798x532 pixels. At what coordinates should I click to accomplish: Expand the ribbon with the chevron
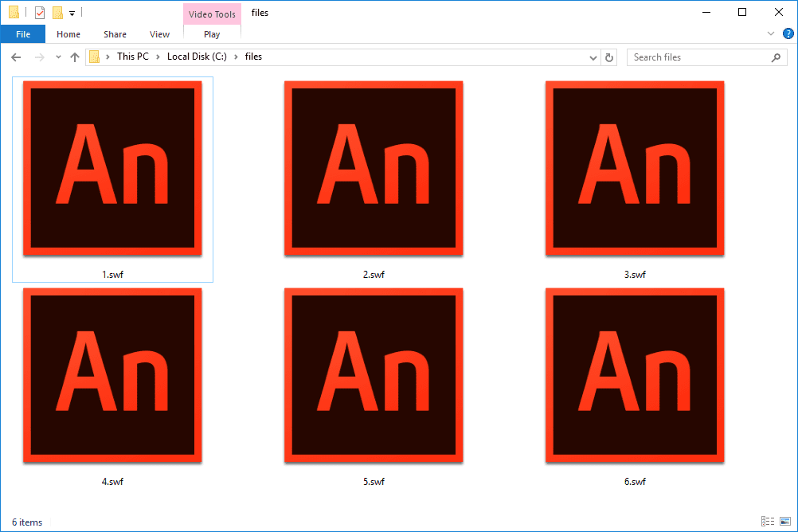point(770,33)
